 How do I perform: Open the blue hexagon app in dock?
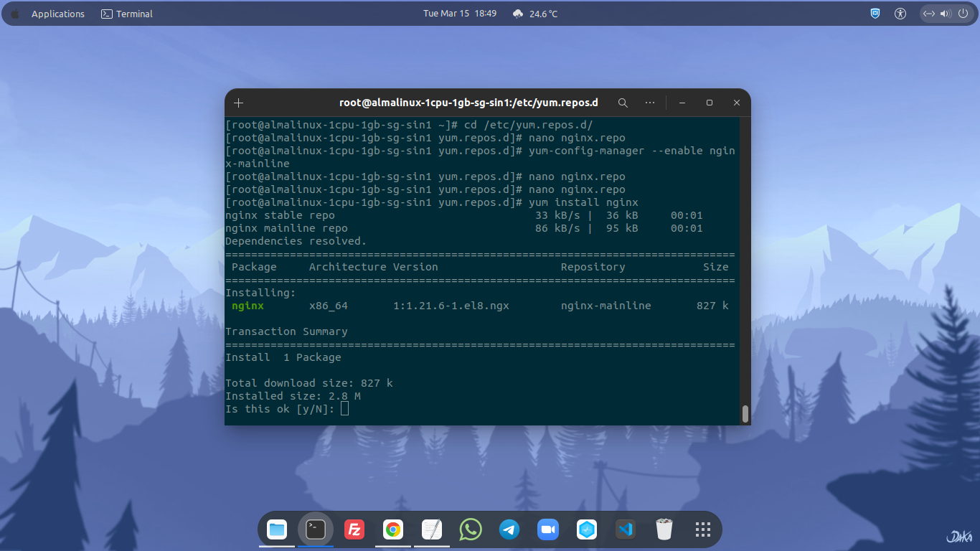click(587, 529)
